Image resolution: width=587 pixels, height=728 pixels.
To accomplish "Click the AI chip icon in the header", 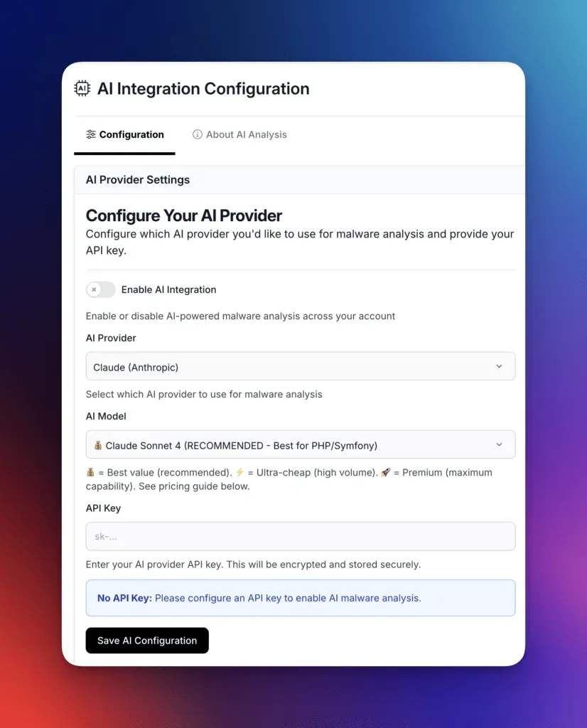I will pos(82,89).
